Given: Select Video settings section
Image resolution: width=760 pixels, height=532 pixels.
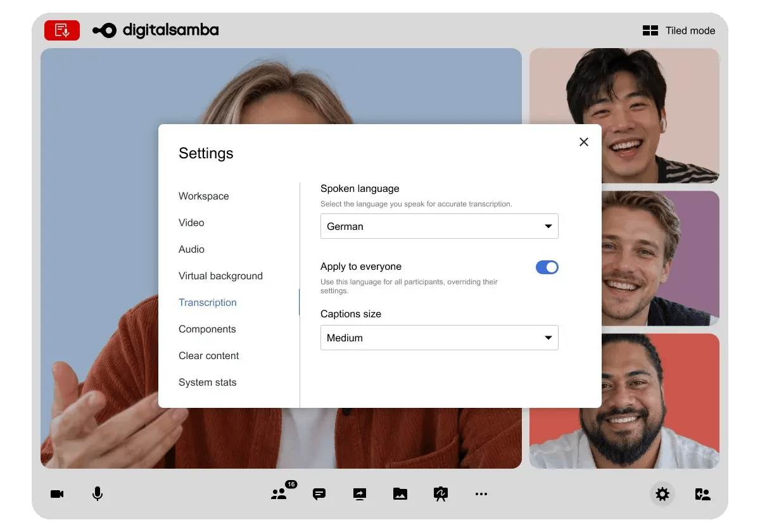Looking at the screenshot, I should 191,223.
